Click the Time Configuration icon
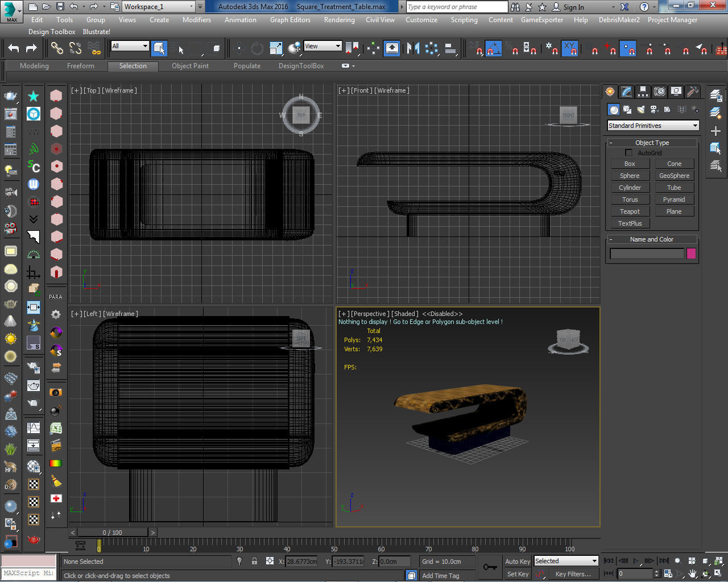This screenshot has height=582, width=728. [668, 574]
